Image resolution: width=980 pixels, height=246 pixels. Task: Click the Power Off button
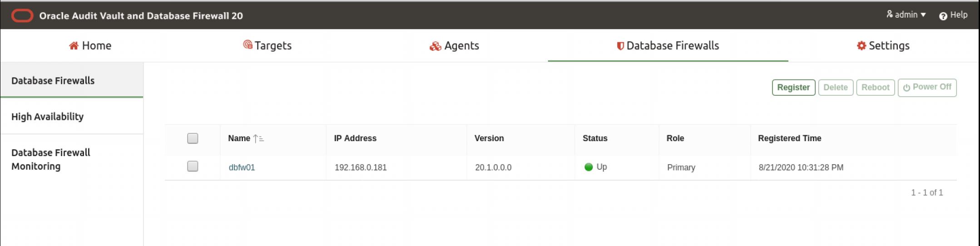pyautogui.click(x=927, y=87)
